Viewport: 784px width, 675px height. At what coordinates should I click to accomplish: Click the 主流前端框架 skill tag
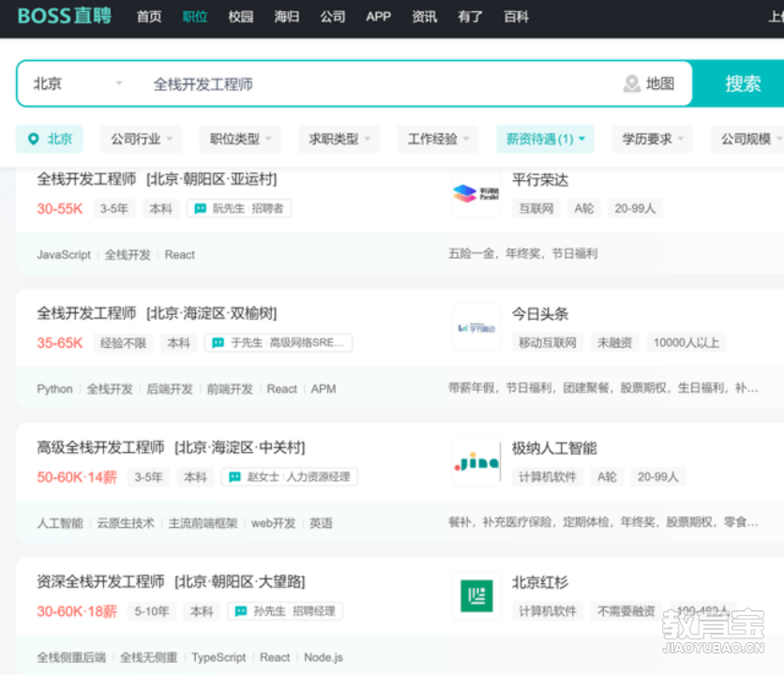pos(203,523)
